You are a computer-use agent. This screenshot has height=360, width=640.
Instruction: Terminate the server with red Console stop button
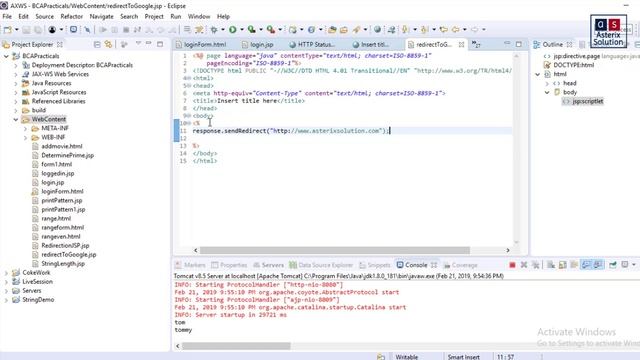click(512, 265)
